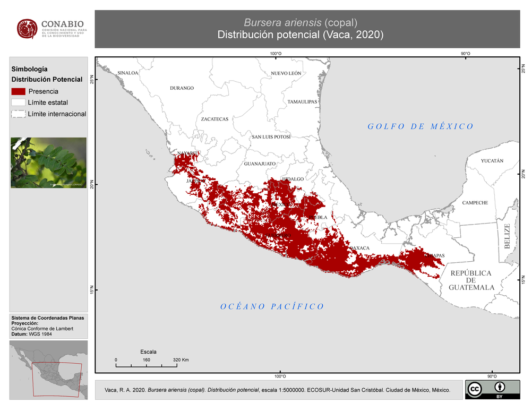This screenshot has height=411, width=532.
Task: Click the GOLFO DE MÉXICO label
Action: pyautogui.click(x=421, y=126)
